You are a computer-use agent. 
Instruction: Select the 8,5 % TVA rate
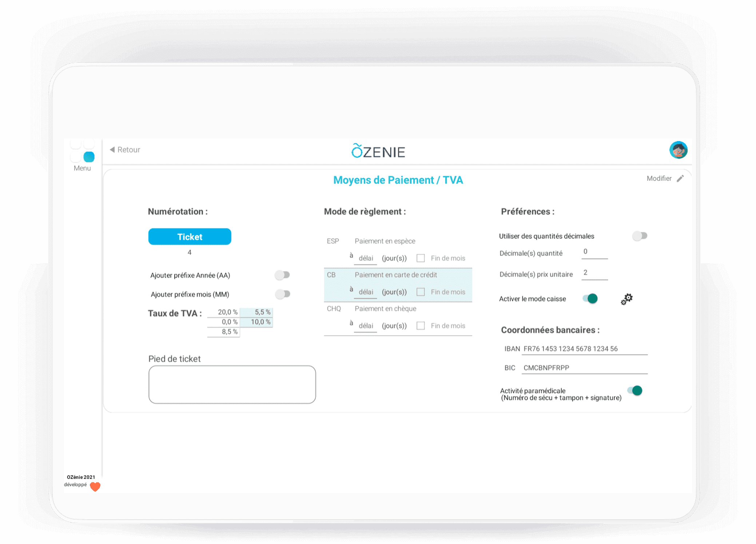coord(223,332)
